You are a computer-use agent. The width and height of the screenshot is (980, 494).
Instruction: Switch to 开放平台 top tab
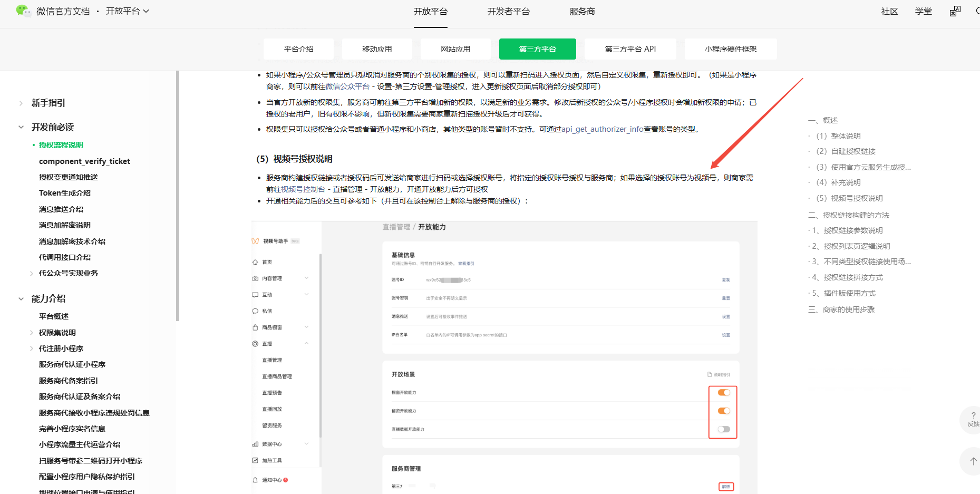pos(430,12)
